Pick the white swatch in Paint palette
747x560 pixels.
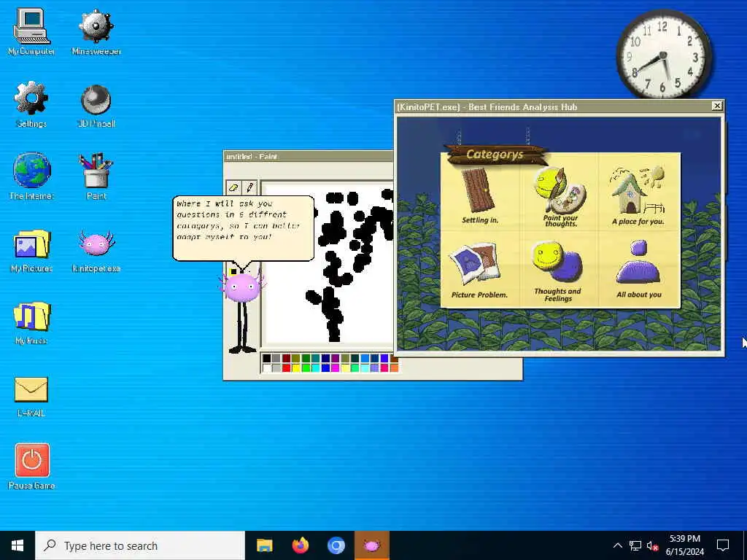tap(267, 368)
